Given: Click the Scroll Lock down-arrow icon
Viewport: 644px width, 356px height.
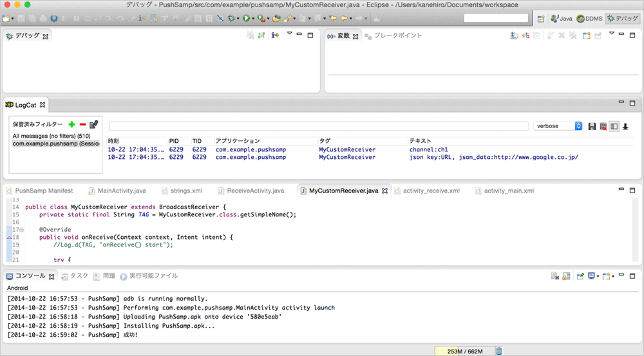Looking at the screenshot, I should coord(625,126).
